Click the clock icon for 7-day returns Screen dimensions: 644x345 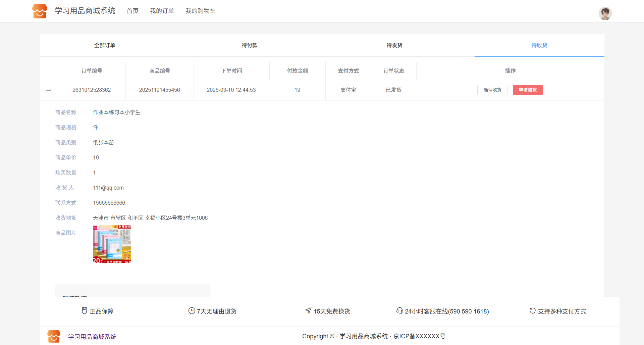click(x=192, y=311)
